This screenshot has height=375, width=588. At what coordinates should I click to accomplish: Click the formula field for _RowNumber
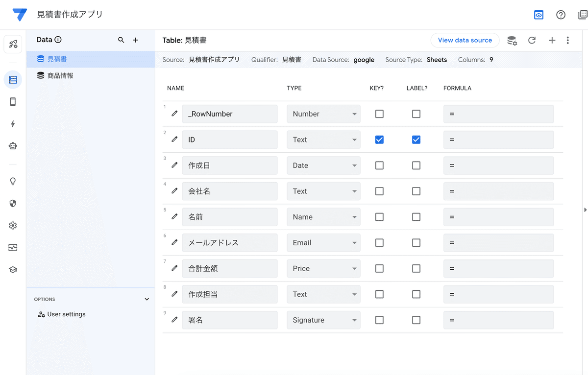pyautogui.click(x=498, y=114)
